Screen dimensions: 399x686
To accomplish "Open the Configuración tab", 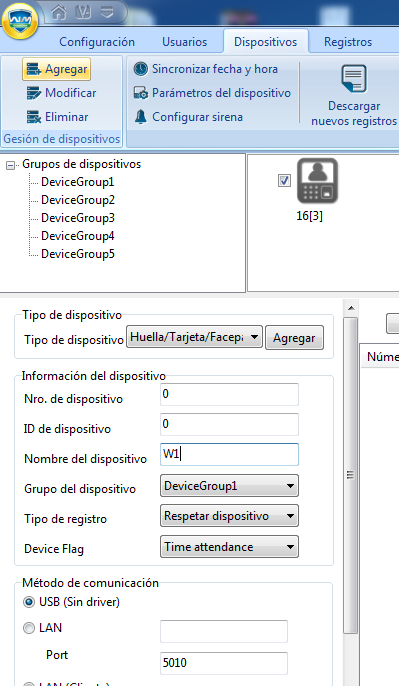I will (x=97, y=42).
